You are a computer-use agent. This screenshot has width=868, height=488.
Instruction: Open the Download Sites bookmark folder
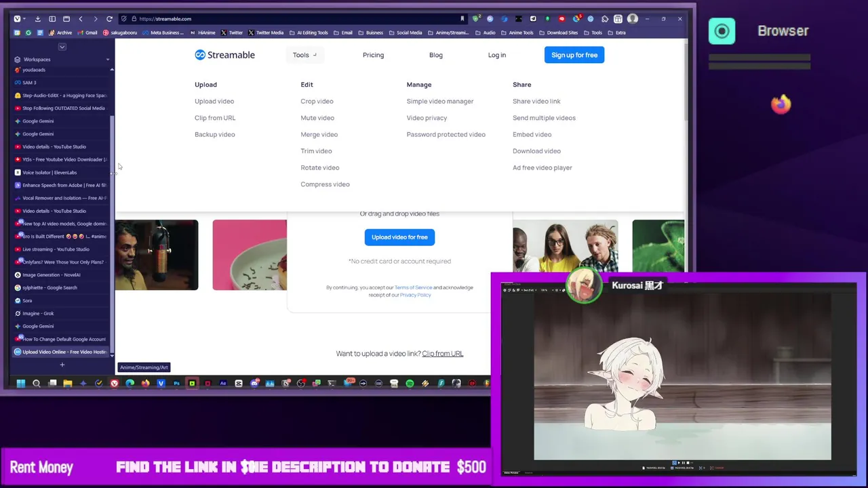click(558, 33)
